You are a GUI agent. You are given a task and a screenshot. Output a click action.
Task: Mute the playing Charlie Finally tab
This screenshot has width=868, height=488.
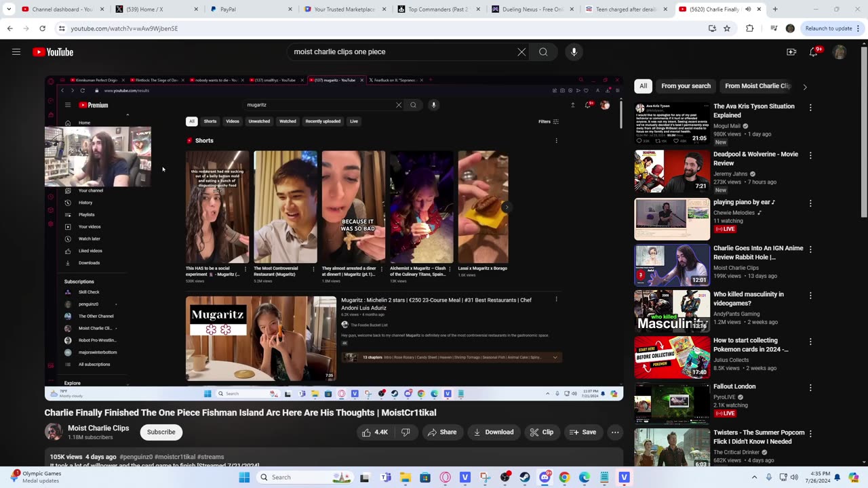point(748,9)
